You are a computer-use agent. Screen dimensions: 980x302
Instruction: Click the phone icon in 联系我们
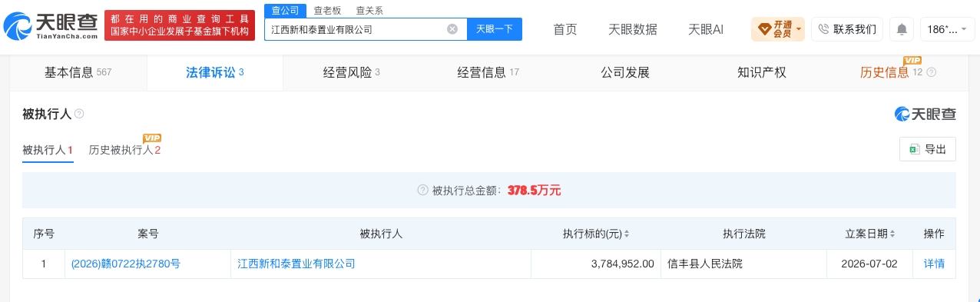point(824,29)
